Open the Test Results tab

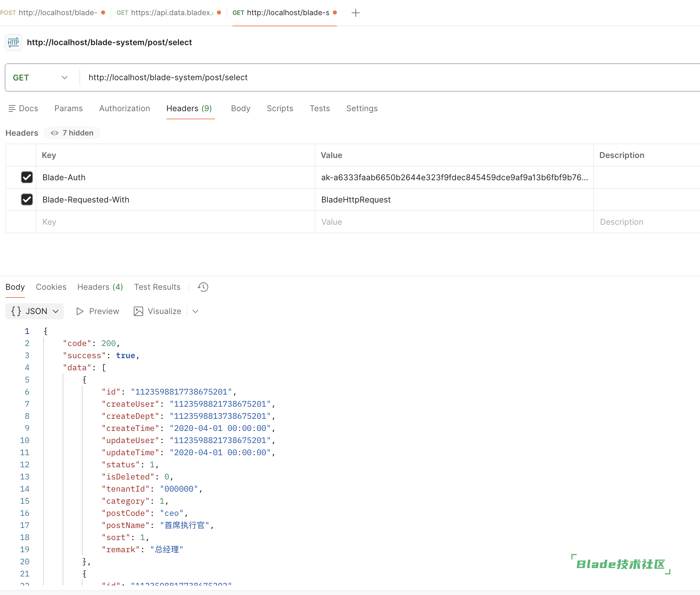coord(157,287)
